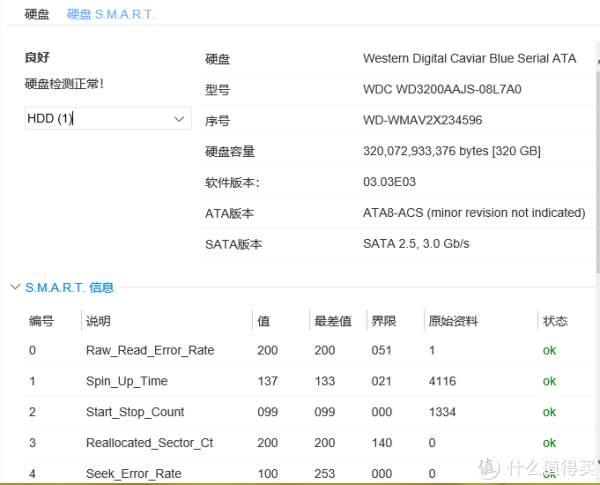Select the Reallocated_Sector_Ct row
This screenshot has height=485, width=600.
[310, 443]
